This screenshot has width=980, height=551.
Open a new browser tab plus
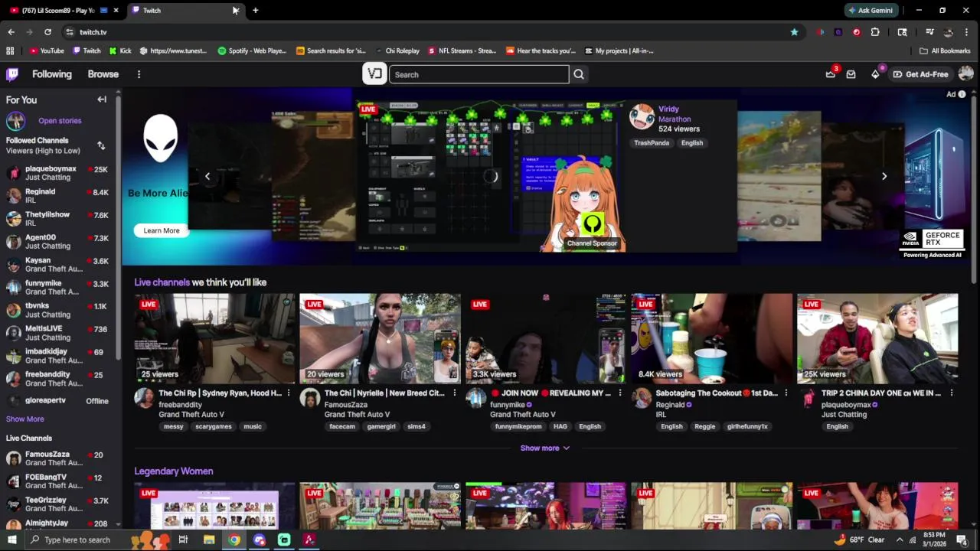point(255,10)
